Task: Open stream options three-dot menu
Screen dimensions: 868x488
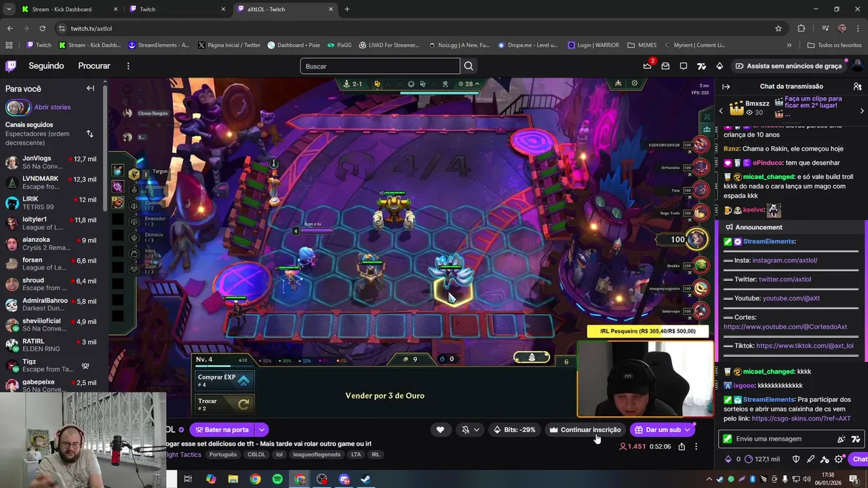Action: click(x=696, y=447)
